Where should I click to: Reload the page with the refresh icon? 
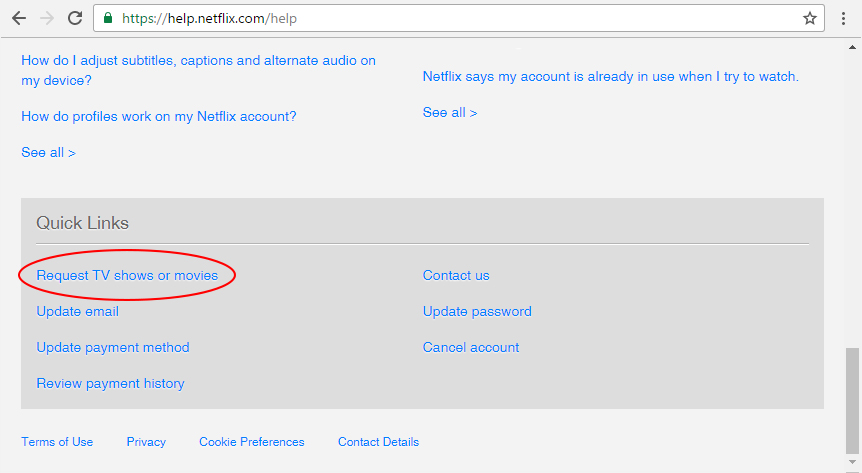click(75, 18)
